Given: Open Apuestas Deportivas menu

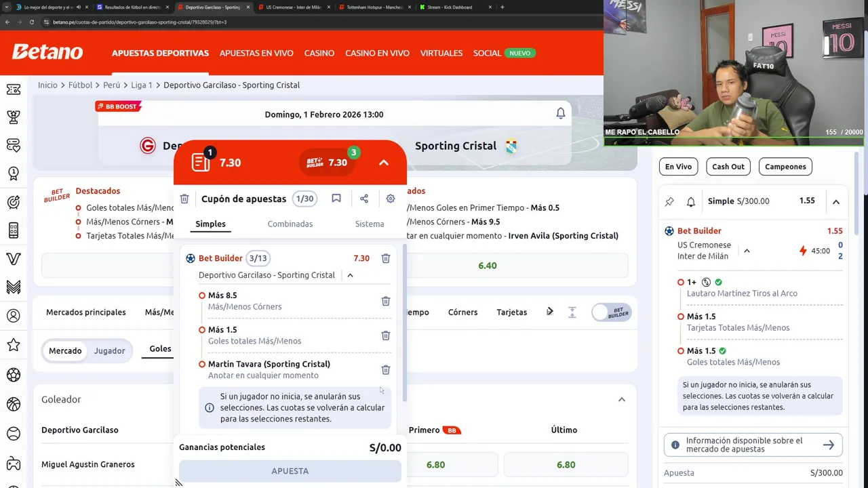Looking at the screenshot, I should pos(160,53).
